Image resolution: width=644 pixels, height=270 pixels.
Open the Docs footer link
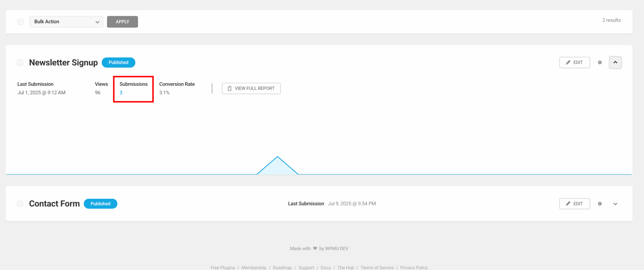click(x=326, y=267)
